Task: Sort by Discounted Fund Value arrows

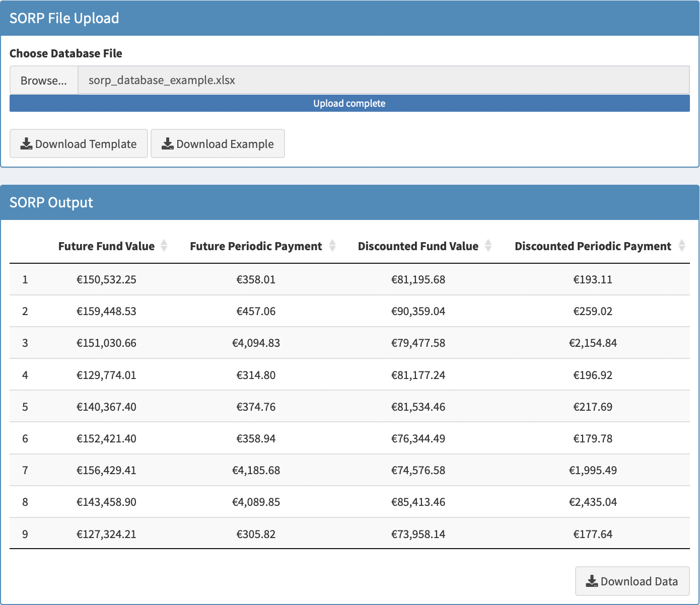Action: click(x=488, y=246)
